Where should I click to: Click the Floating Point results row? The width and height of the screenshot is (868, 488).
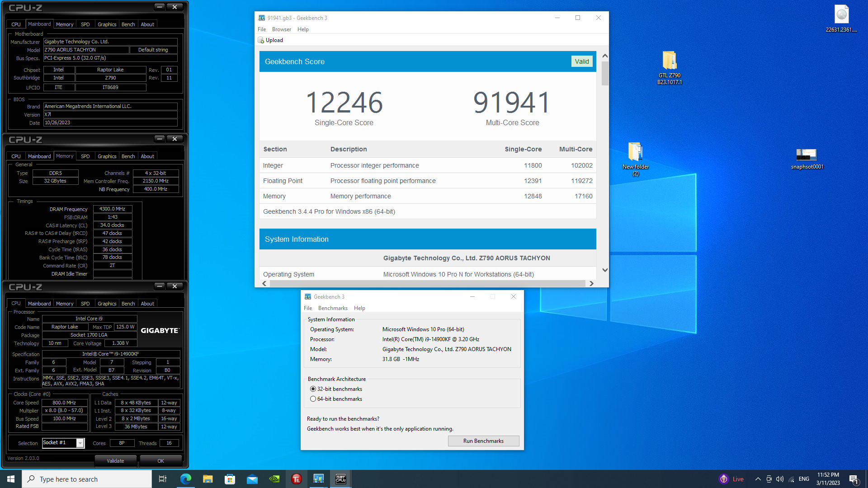tap(428, 181)
